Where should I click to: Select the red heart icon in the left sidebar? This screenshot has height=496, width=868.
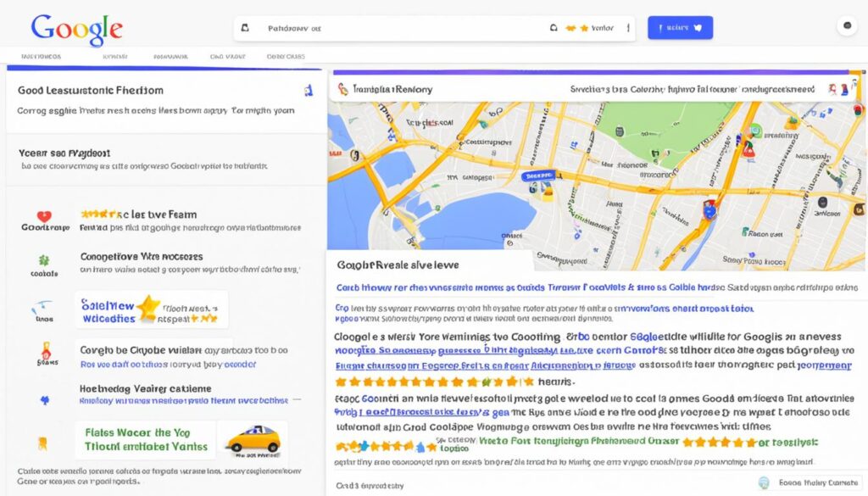click(x=44, y=216)
